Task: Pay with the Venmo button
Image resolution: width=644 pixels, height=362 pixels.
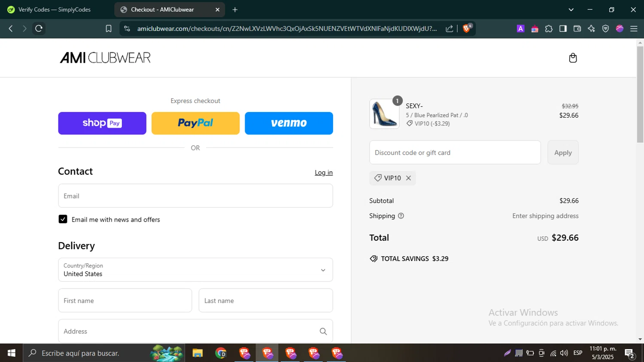Action: click(289, 123)
